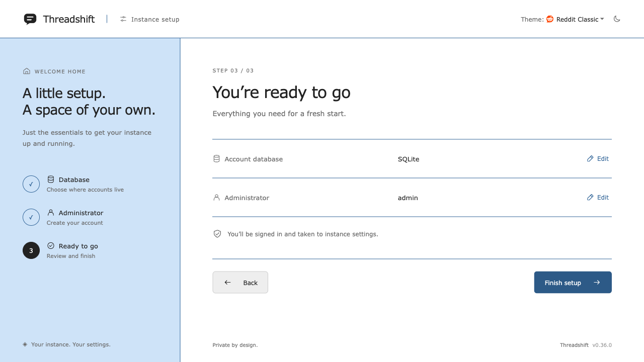
Task: Click the check-circle icon beside Ready to go
Action: (x=51, y=246)
